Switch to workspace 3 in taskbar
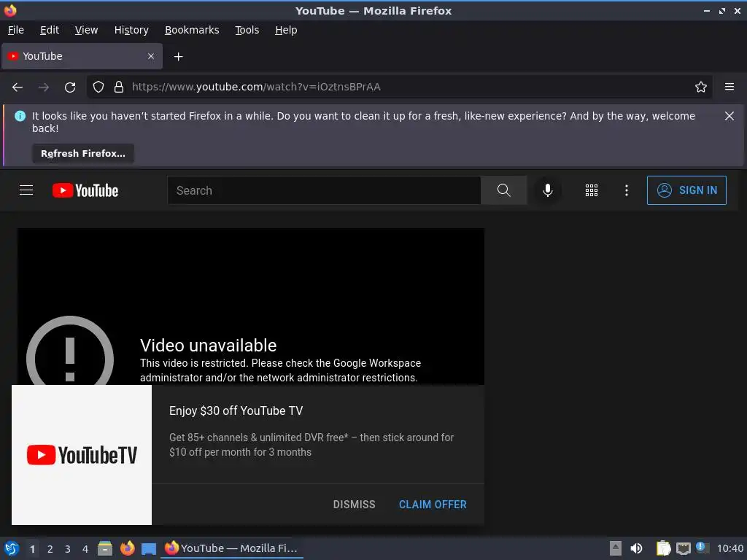The image size is (747, 560). point(68,549)
